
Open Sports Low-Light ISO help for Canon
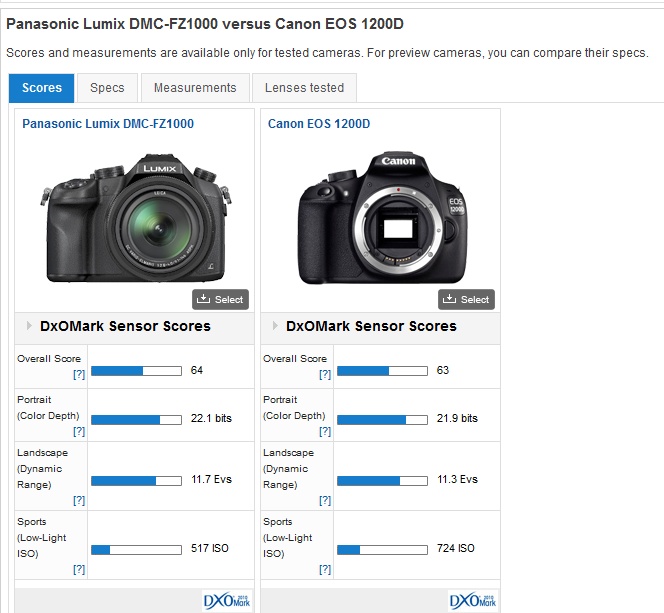pyautogui.click(x=325, y=569)
